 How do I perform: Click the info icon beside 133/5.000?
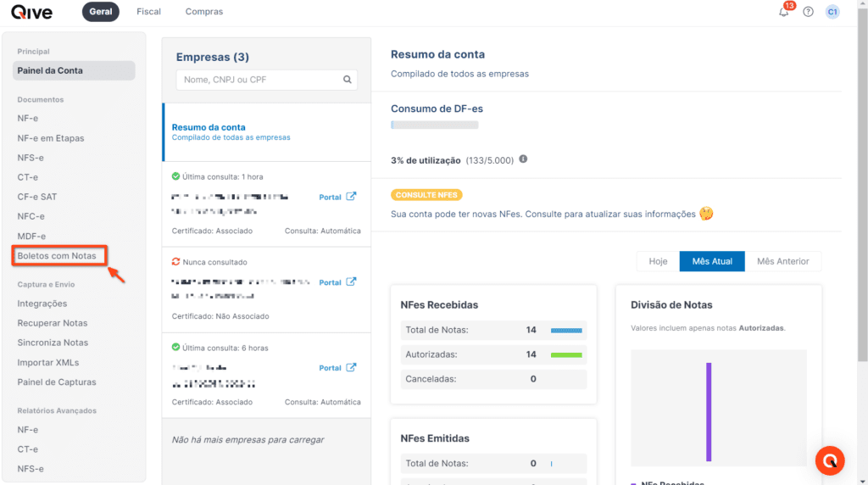point(523,159)
